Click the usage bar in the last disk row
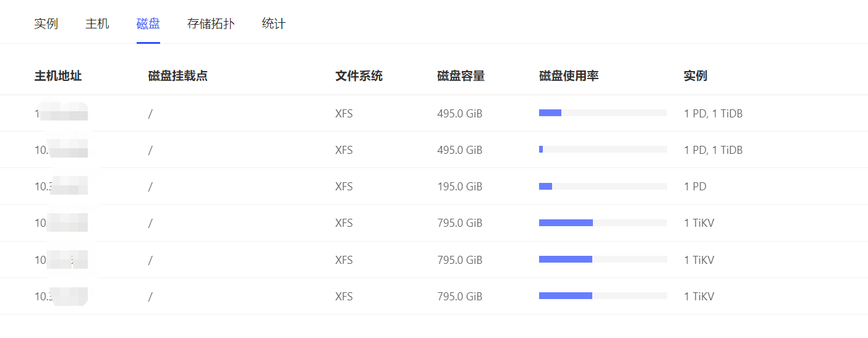 coord(603,296)
